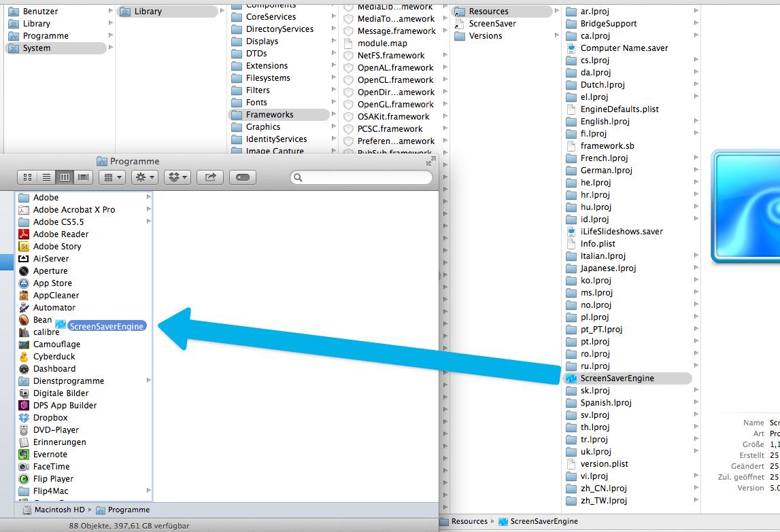The image size is (780, 532).
Task: Select the calibre app icon
Action: pyautogui.click(x=24, y=332)
